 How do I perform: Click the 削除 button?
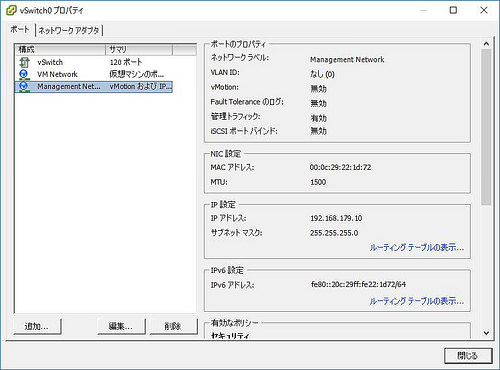(173, 326)
